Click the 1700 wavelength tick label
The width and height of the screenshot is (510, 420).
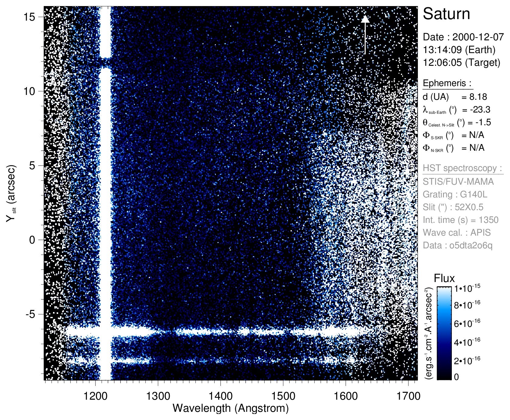pos(408,396)
